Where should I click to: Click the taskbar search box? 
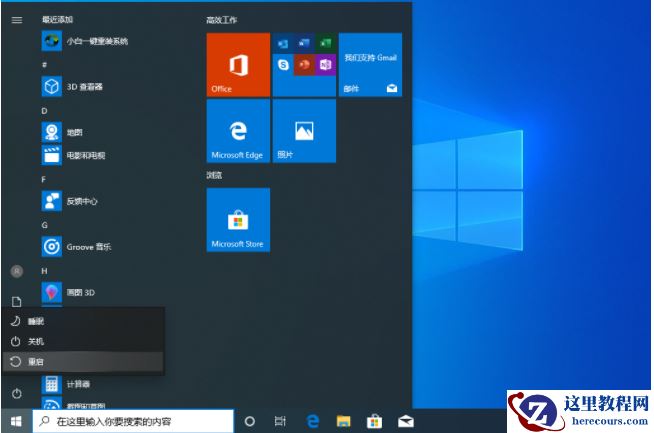tap(133, 421)
